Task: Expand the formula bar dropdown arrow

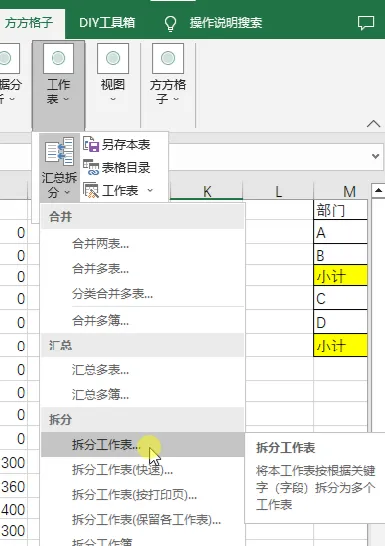Action: [375, 156]
